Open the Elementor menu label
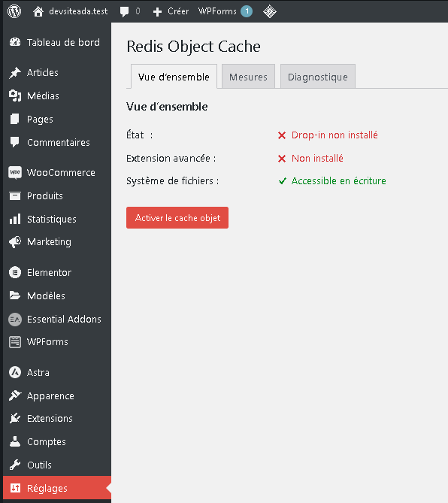The height and width of the screenshot is (503, 448). (49, 273)
